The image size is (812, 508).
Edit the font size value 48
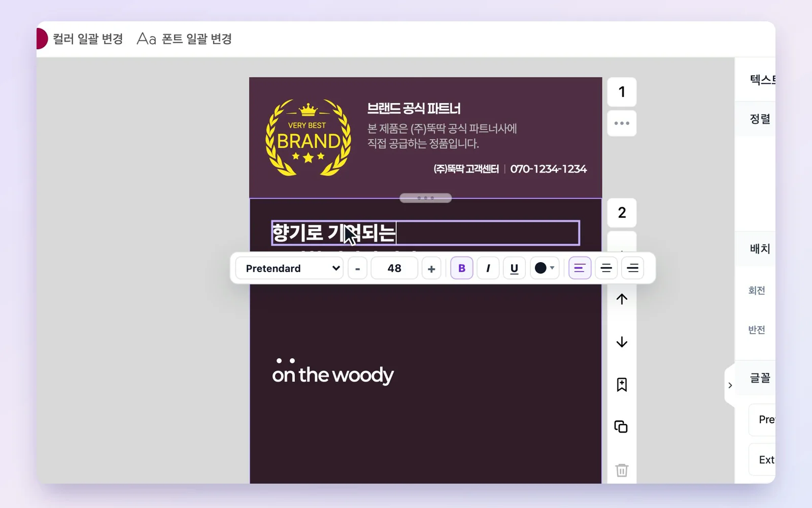click(x=394, y=268)
